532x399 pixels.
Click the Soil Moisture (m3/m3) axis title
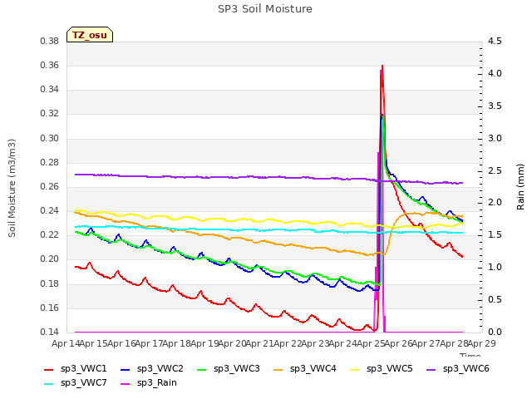12,188
